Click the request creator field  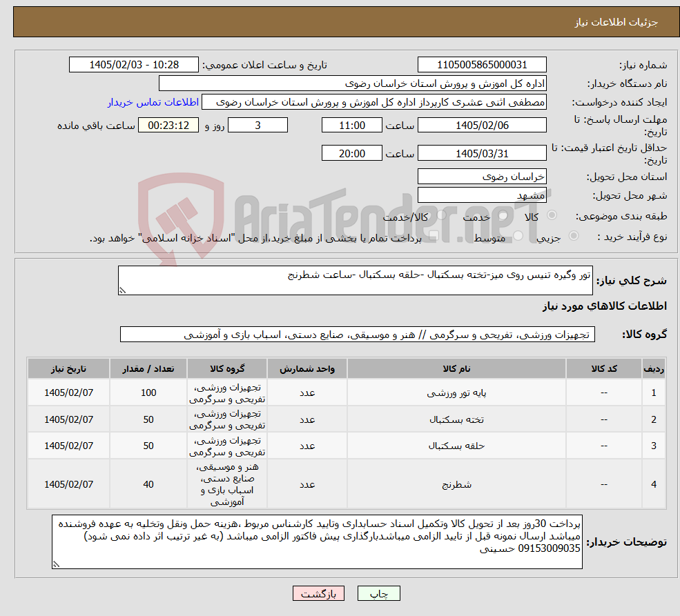[x=373, y=102]
